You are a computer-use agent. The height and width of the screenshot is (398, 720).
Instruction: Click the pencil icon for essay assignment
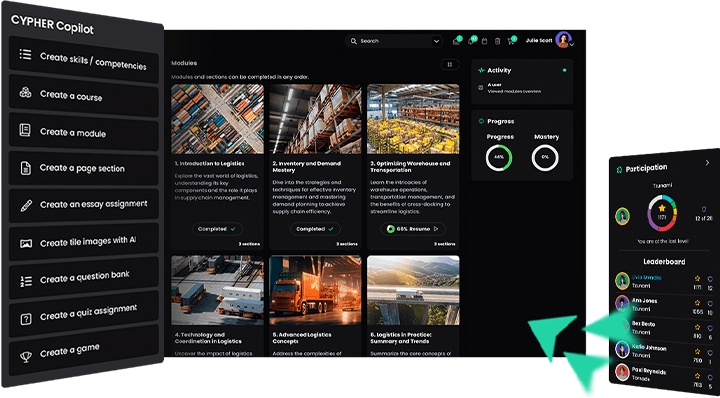coord(26,206)
